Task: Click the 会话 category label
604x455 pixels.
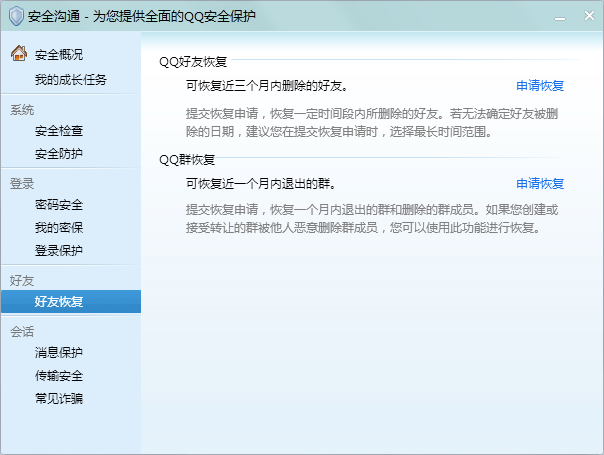Action: point(22,332)
